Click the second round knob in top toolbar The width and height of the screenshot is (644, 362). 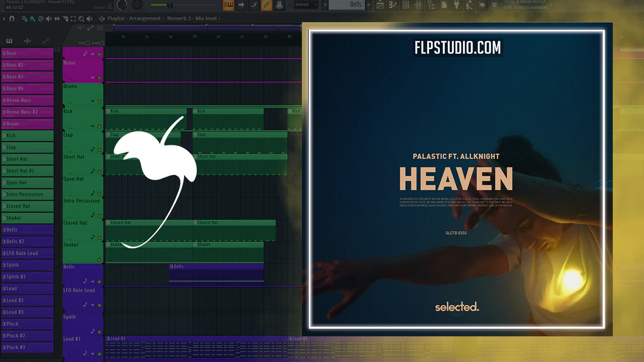pyautogui.click(x=137, y=5)
